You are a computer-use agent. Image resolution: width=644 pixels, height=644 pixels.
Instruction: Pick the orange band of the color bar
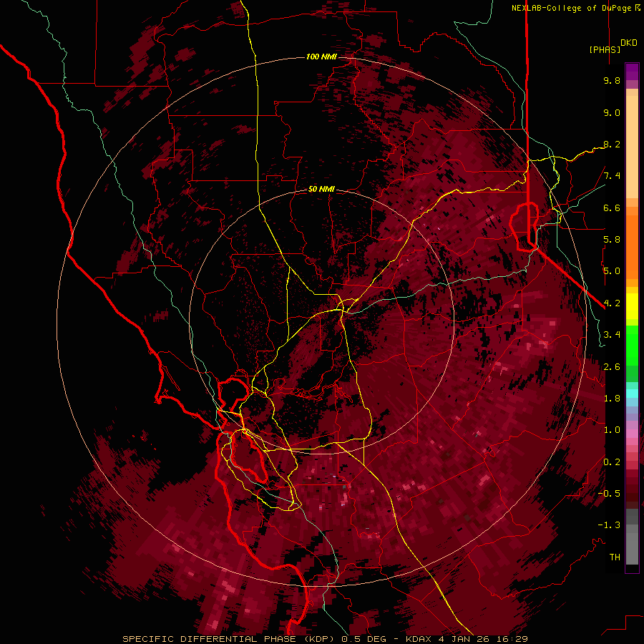point(632,246)
